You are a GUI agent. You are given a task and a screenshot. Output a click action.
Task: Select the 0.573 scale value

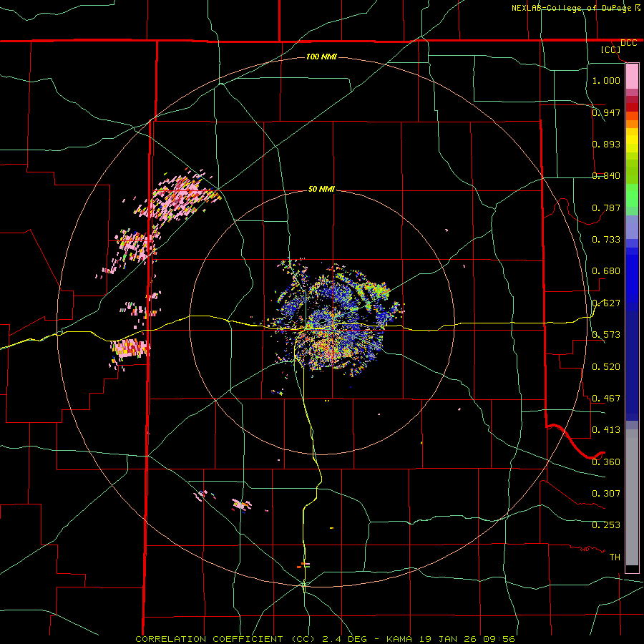pos(606,334)
